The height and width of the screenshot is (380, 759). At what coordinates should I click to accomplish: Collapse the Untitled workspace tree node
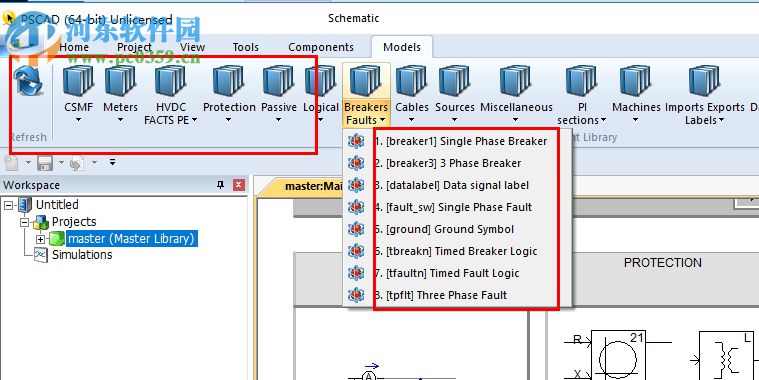click(8, 205)
